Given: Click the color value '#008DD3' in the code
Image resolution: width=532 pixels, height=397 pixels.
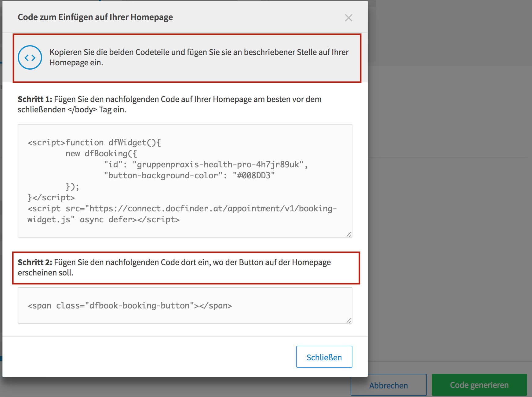Looking at the screenshot, I should 254,176.
